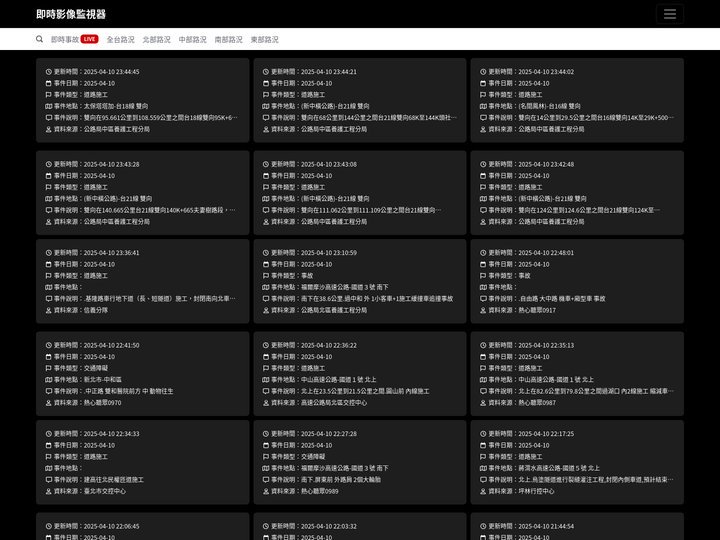Click the clock icon beside 2025-04-10 22:36:22
The height and width of the screenshot is (540, 720).
[265, 345]
